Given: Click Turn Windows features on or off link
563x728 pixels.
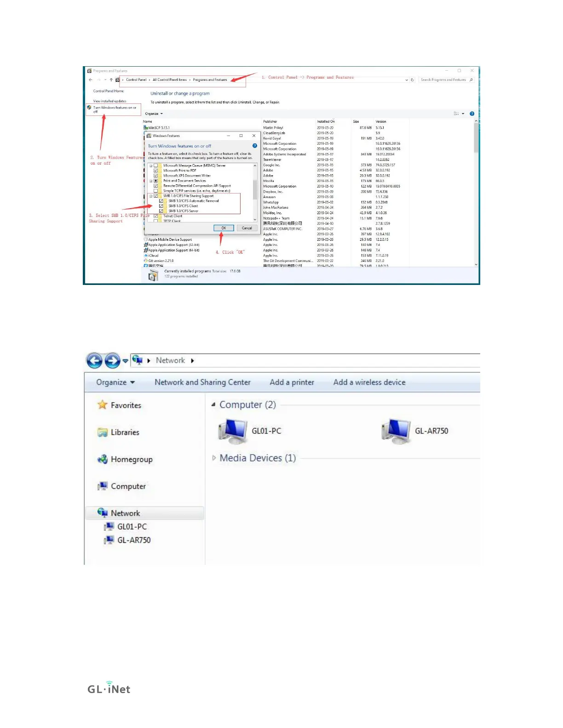Looking at the screenshot, I should [115, 109].
